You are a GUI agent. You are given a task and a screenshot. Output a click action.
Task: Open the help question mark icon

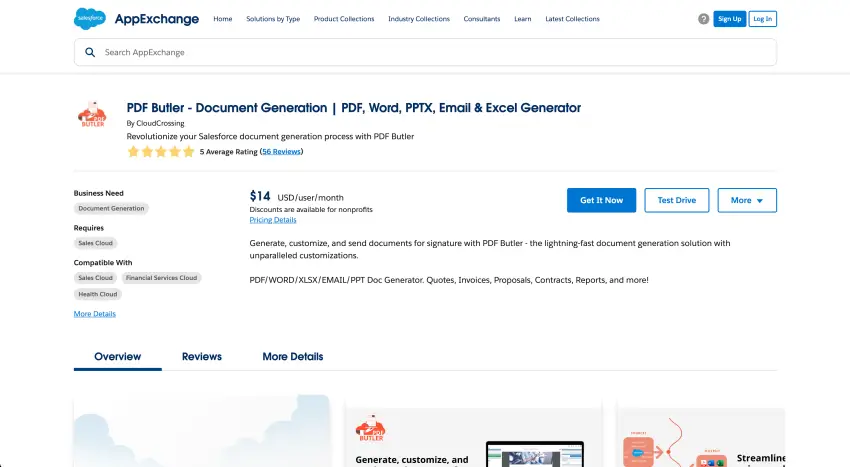(x=703, y=19)
